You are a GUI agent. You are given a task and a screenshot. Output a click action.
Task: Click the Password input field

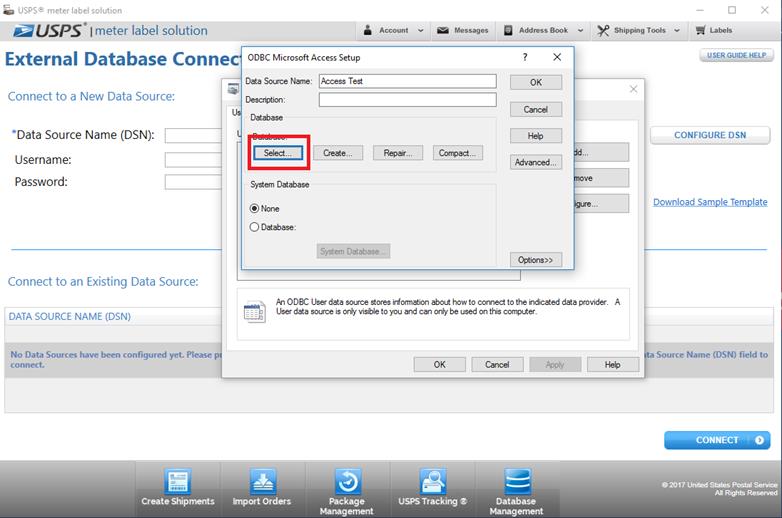(194, 182)
